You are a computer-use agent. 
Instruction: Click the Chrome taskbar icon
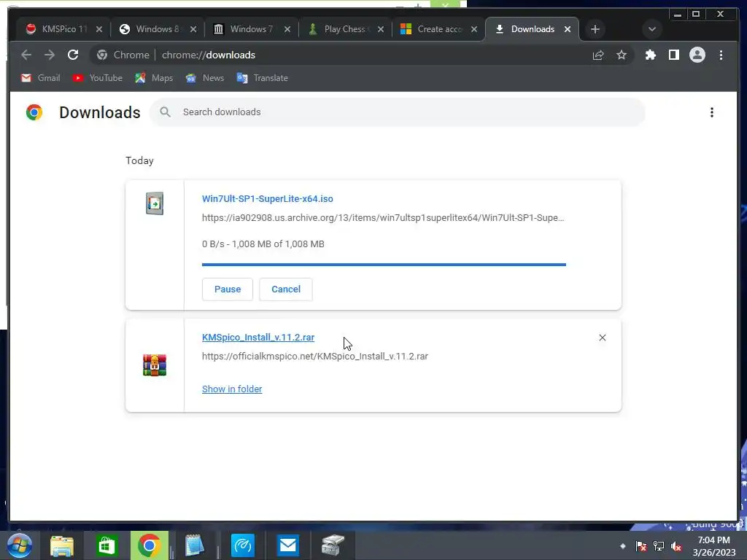(149, 545)
